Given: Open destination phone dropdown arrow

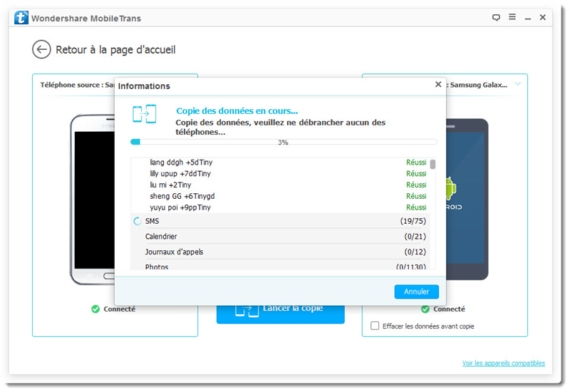Looking at the screenshot, I should pyautogui.click(x=518, y=84).
